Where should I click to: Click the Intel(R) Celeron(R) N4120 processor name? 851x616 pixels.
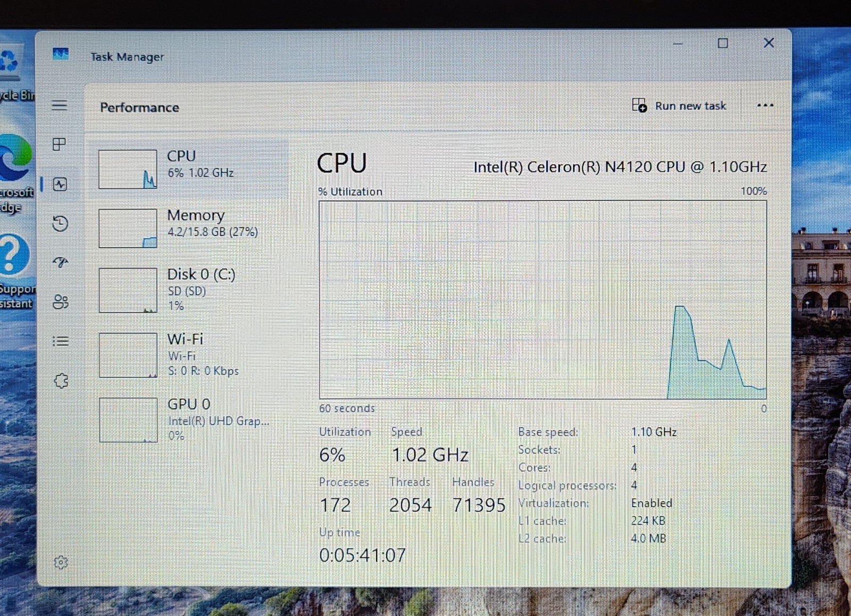tap(620, 167)
